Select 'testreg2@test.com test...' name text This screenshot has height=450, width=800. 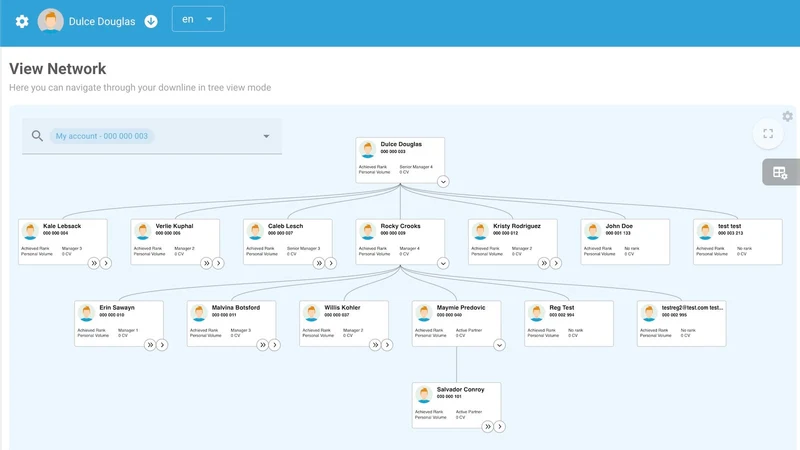pos(692,308)
